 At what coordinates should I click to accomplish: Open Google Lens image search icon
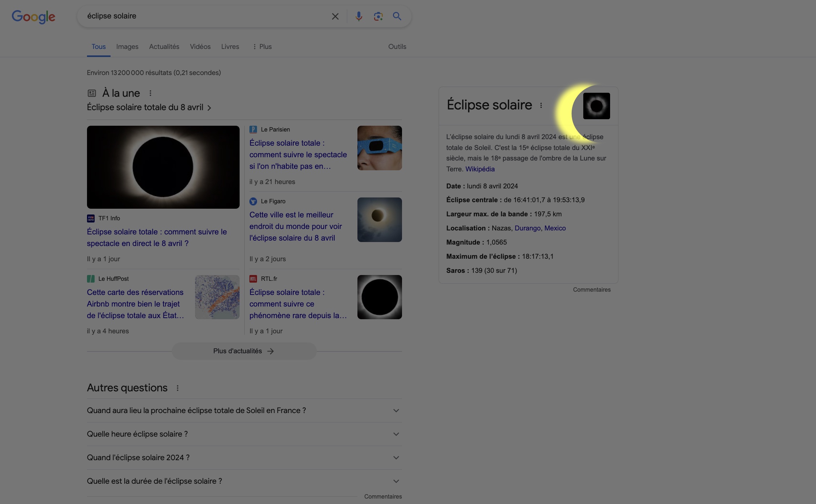point(378,16)
